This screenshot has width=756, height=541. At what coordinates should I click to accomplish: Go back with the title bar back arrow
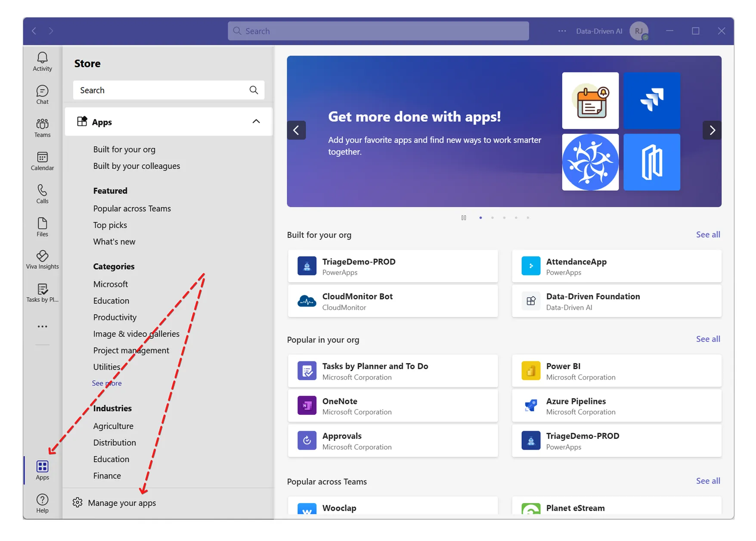point(34,31)
